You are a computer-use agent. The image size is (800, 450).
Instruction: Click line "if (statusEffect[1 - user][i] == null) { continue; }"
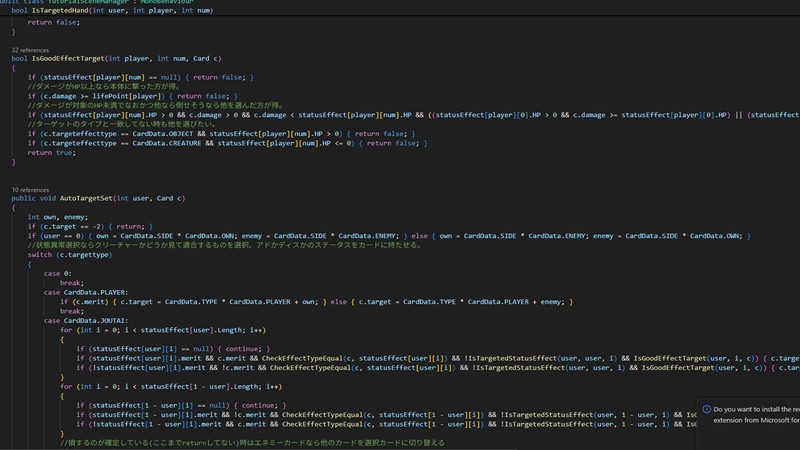(181, 406)
